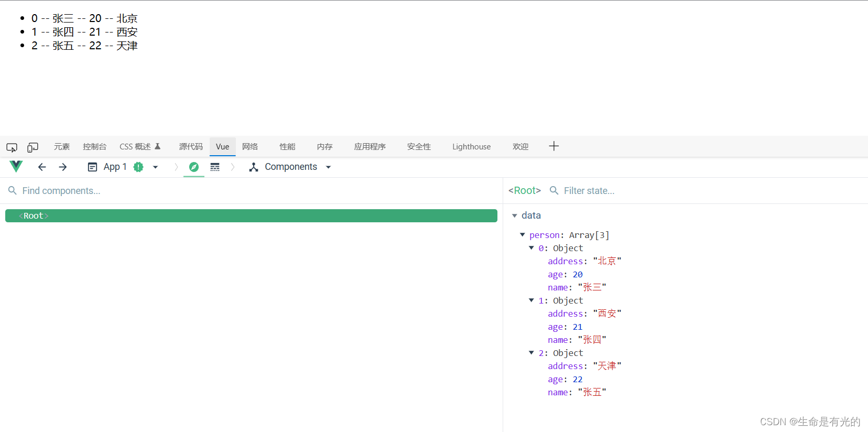Click the Components tree icon
The width and height of the screenshot is (868, 432).
(254, 167)
